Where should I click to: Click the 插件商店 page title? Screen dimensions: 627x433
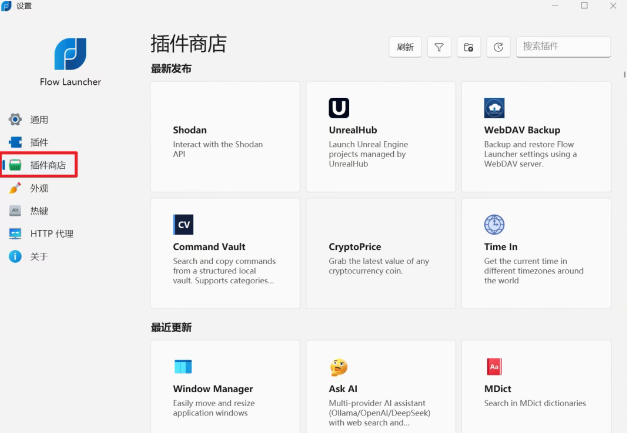tap(188, 44)
